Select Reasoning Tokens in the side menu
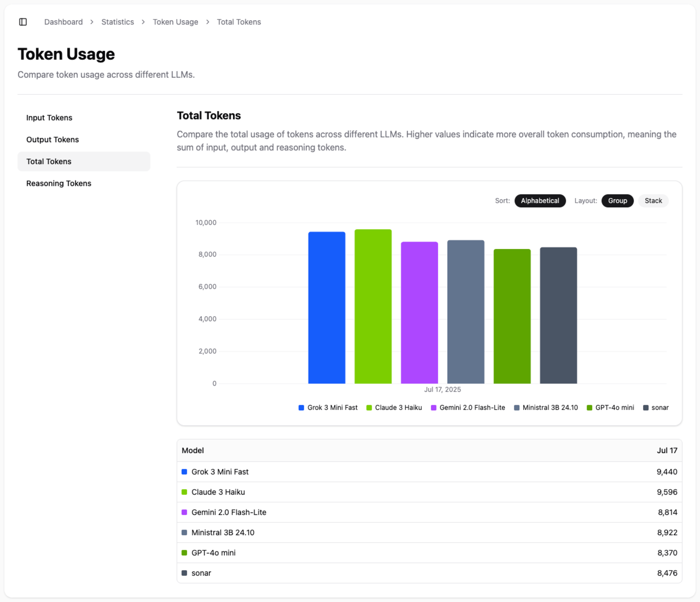 tap(84, 184)
